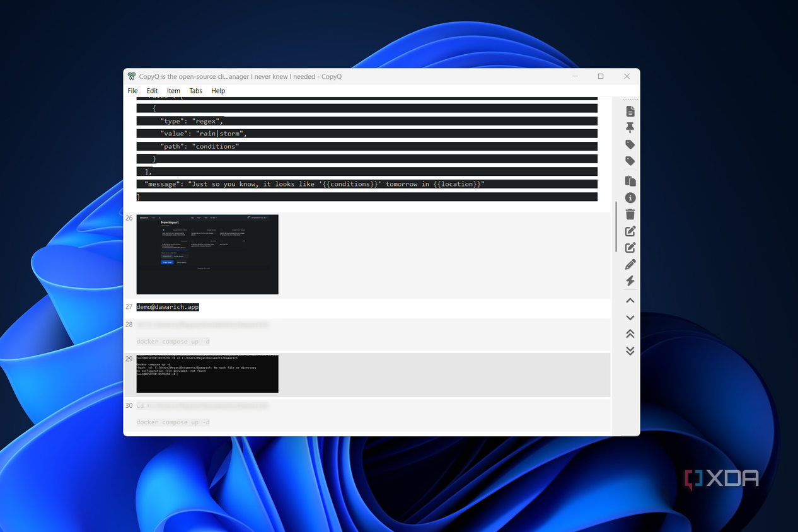Screen dimensions: 798x532
Task: Pin the selected item with pushpin icon
Action: [x=630, y=128]
